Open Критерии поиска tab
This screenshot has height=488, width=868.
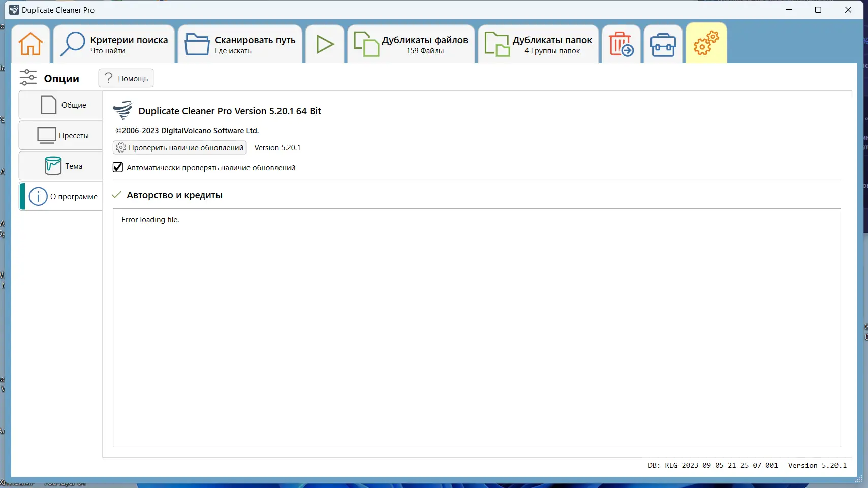click(114, 44)
